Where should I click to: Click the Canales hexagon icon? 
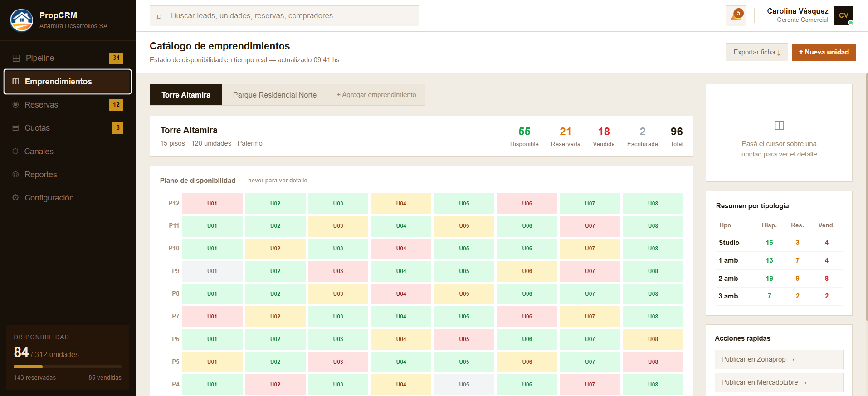click(16, 152)
